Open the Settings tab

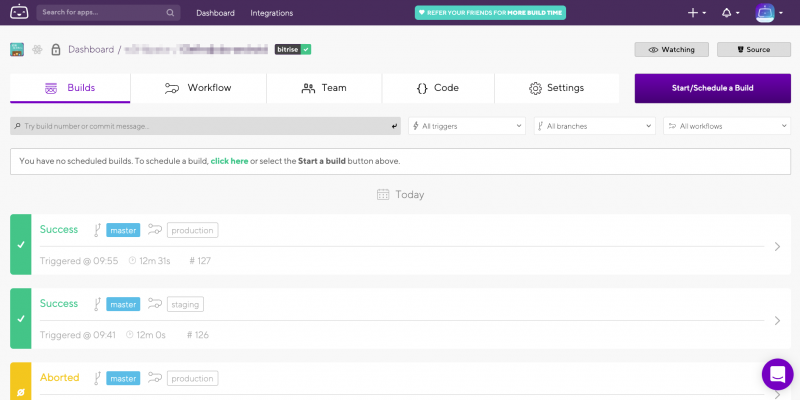556,88
